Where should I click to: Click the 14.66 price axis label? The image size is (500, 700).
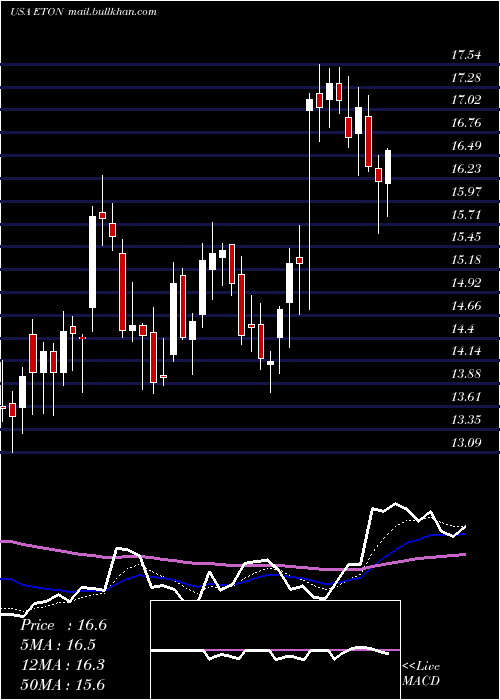click(x=466, y=306)
